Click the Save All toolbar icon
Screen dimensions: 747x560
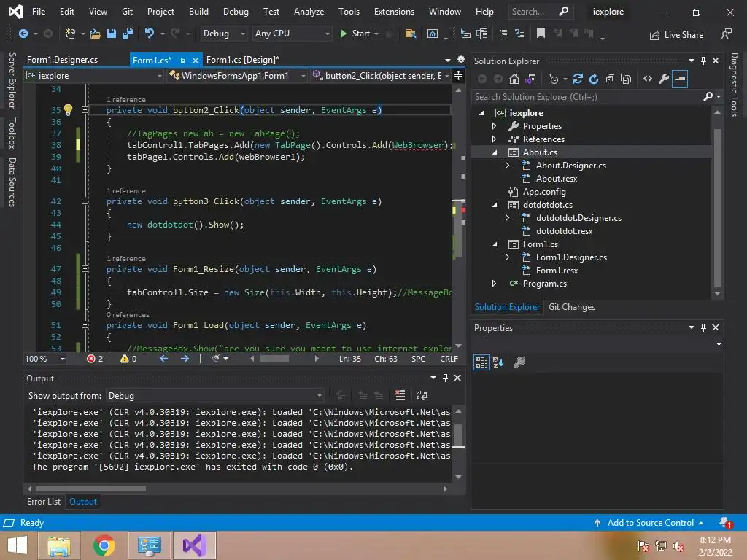click(126, 34)
